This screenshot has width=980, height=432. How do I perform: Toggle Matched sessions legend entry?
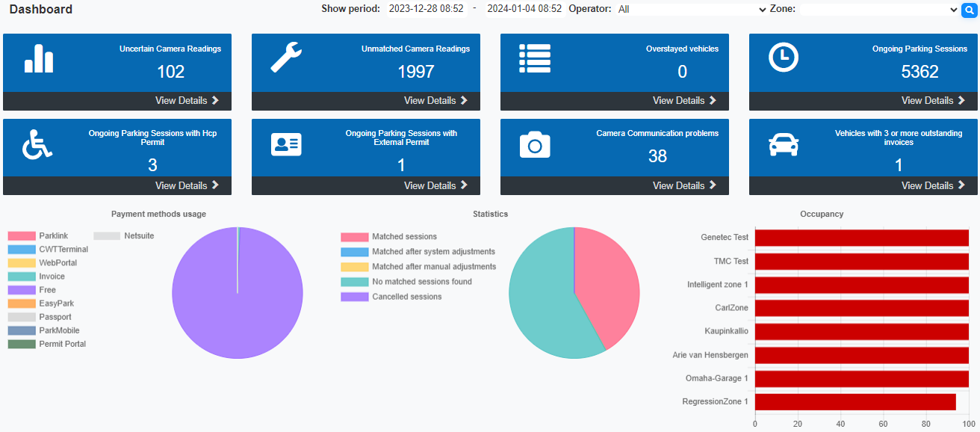389,237
